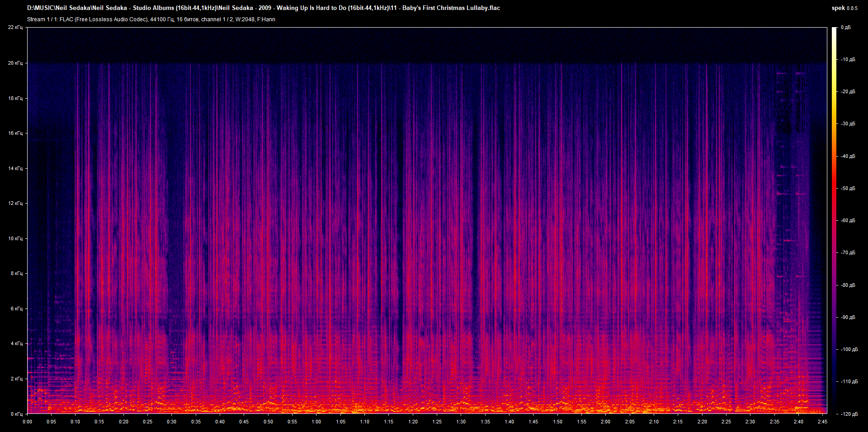Click the '-120 дБ' scale label
This screenshot has width=868, height=432.
[849, 414]
